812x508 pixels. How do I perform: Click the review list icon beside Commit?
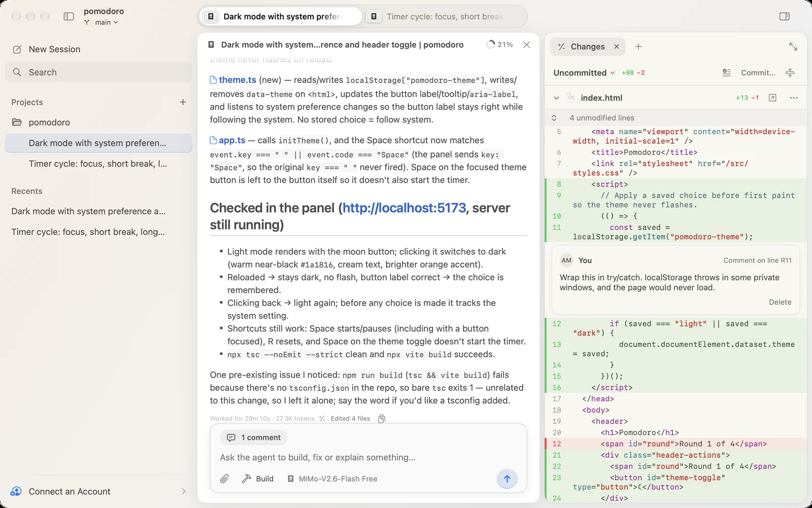[727, 73]
